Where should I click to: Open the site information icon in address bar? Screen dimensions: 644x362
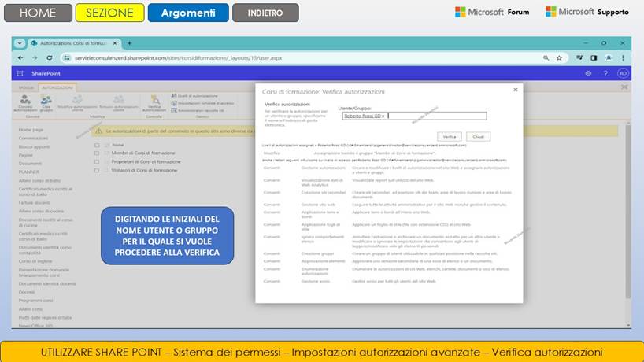[x=67, y=58]
